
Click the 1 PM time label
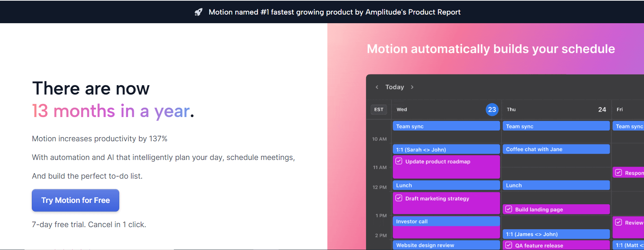(381, 215)
